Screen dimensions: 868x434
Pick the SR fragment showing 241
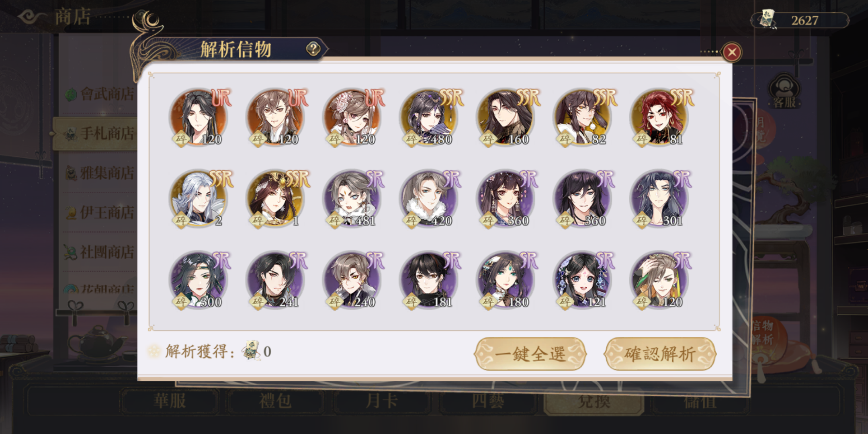tap(275, 280)
